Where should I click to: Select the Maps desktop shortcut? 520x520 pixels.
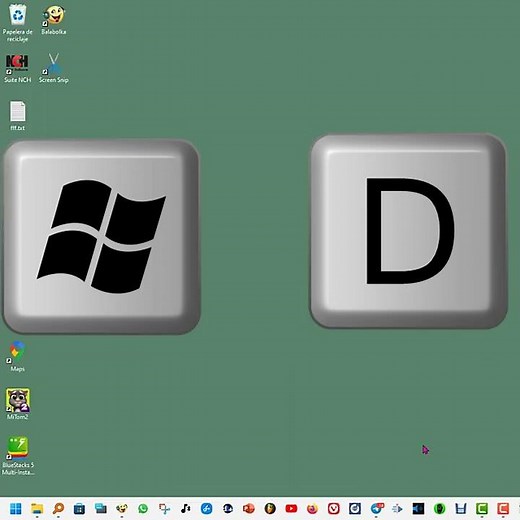pos(17,357)
